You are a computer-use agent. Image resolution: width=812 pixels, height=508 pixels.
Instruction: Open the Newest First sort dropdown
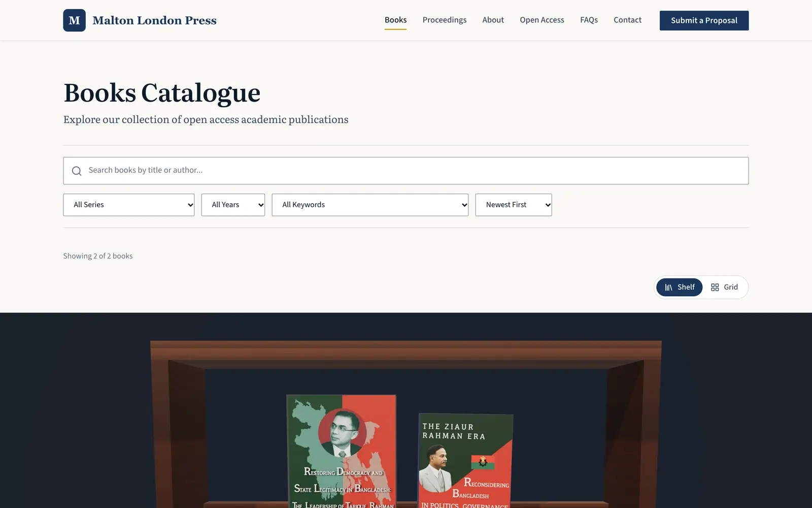point(514,205)
